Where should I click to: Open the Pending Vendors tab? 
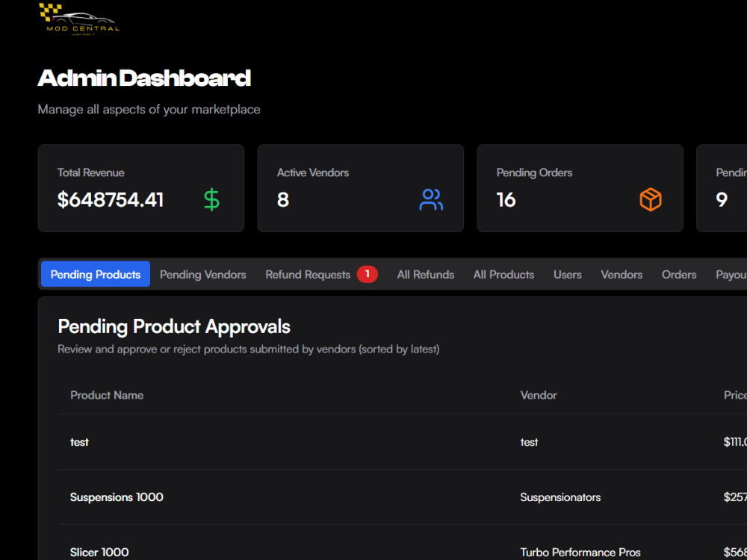[x=203, y=274]
